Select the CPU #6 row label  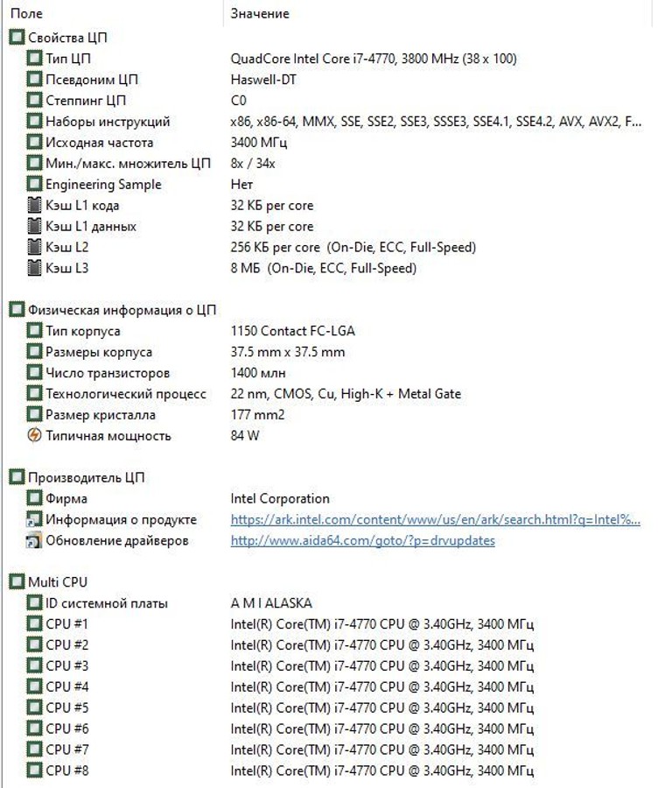(66, 728)
